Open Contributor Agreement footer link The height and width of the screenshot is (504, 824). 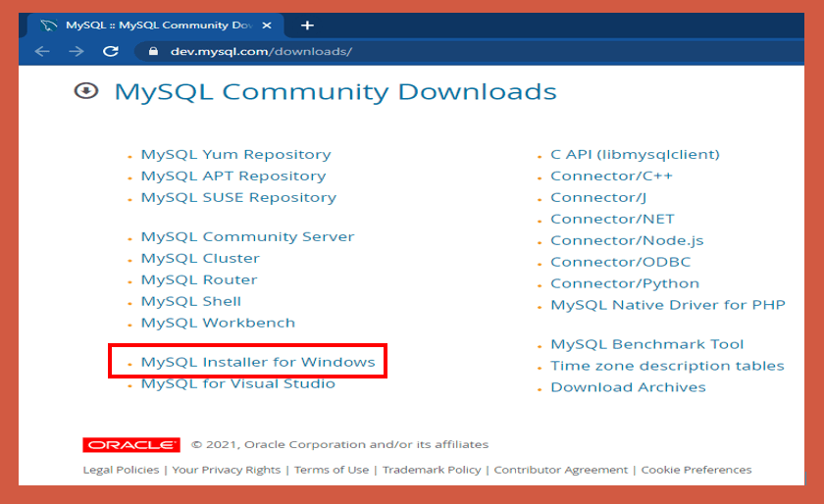(561, 470)
